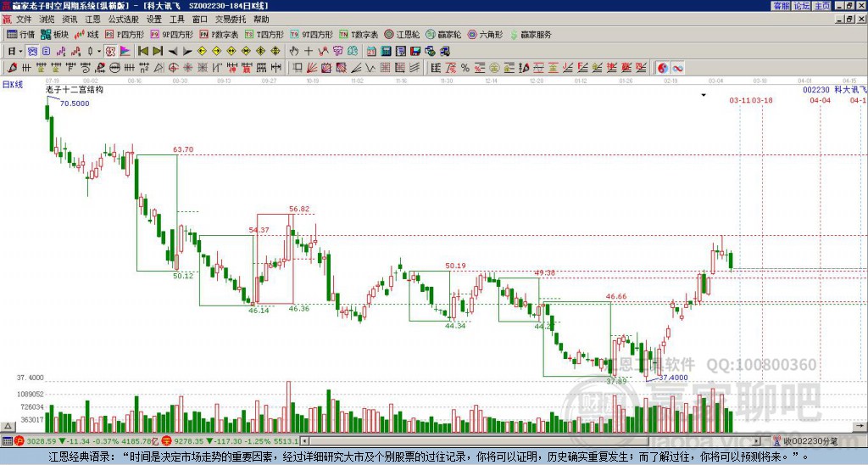Viewport: 868px width, 465px height.
Task: Click the Shanghai index 3028.59 value
Action: pyautogui.click(x=42, y=441)
